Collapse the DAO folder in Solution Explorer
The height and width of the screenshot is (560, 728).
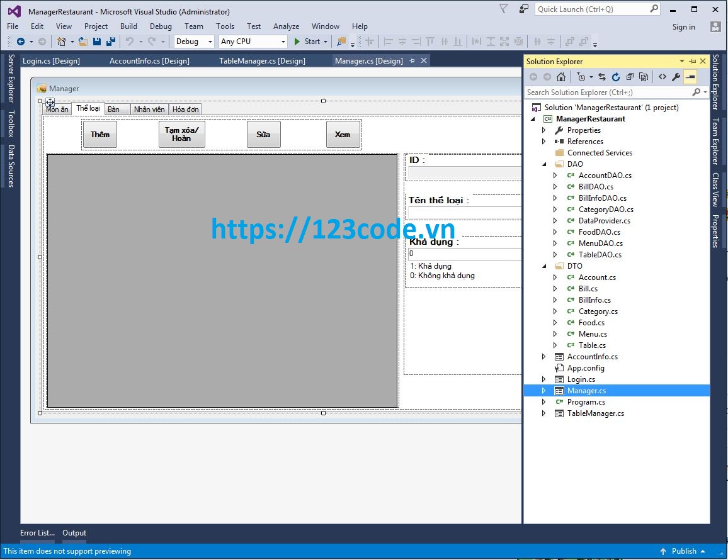(544, 164)
